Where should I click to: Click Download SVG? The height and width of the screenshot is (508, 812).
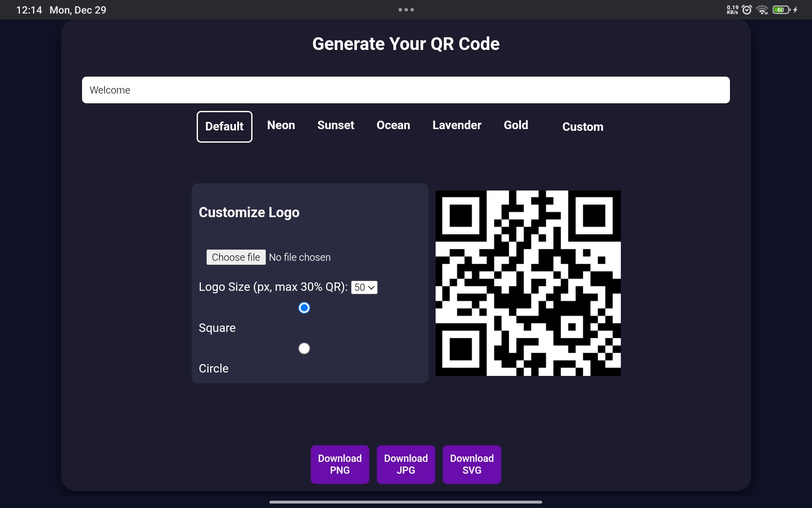coord(472,464)
